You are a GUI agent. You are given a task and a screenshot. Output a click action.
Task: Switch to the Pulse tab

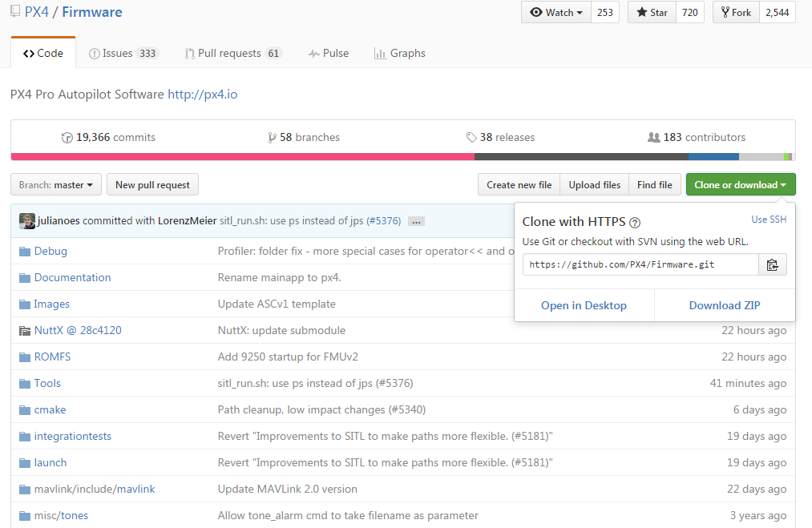[329, 54]
